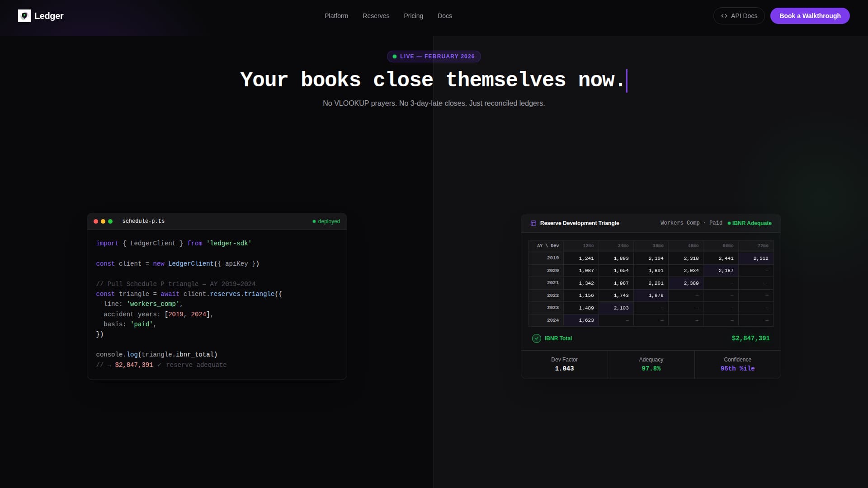Click the green dot next to deployed status
Screen dimensions: 868x488
coord(314,221)
